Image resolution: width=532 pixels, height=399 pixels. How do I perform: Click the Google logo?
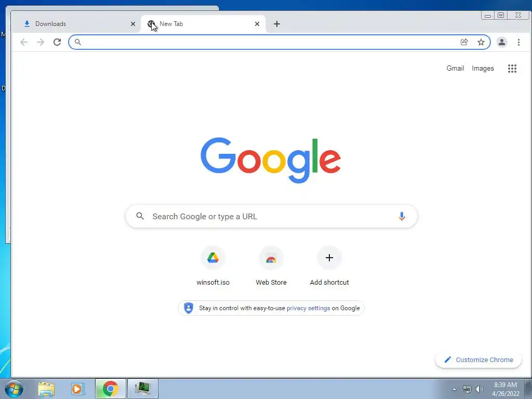pyautogui.click(x=270, y=160)
